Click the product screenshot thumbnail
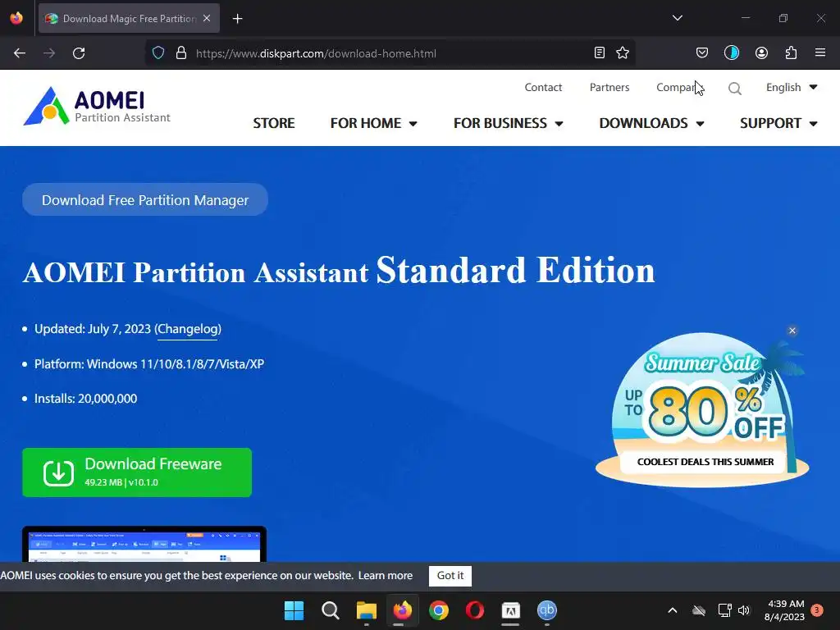 pos(144,545)
